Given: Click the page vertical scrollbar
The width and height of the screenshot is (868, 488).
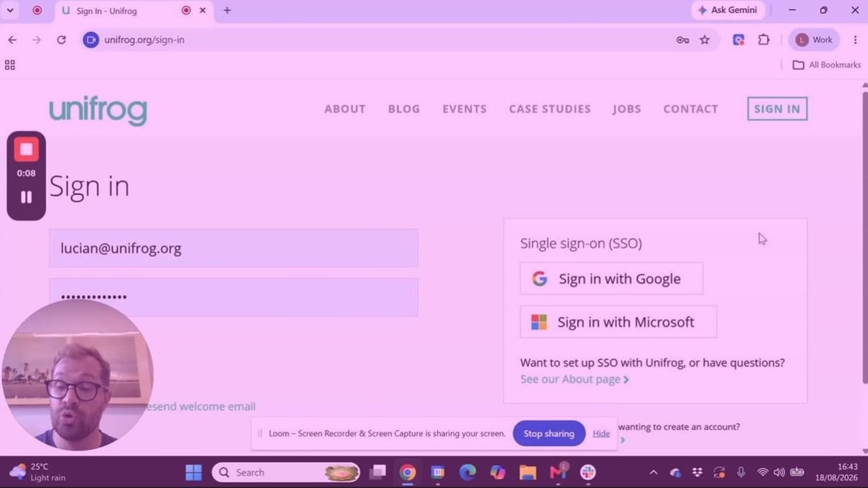Looking at the screenshot, I should 865,237.
